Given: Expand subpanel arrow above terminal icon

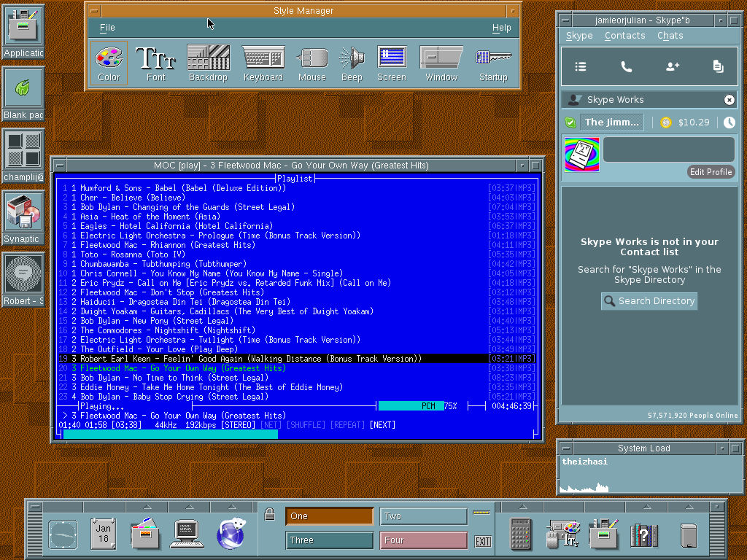Looking at the screenshot, I should [190, 507].
